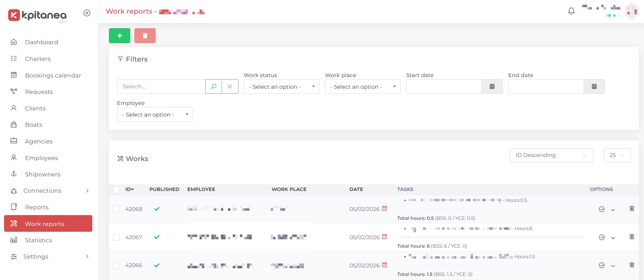Viewport: 644px width, 280px height.
Task: Open the Start date calendar picker
Action: tap(492, 87)
